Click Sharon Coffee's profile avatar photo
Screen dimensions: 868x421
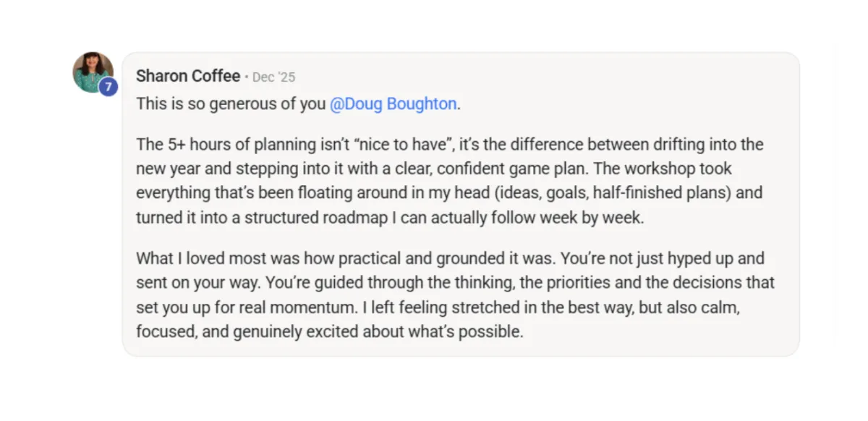pyautogui.click(x=92, y=71)
